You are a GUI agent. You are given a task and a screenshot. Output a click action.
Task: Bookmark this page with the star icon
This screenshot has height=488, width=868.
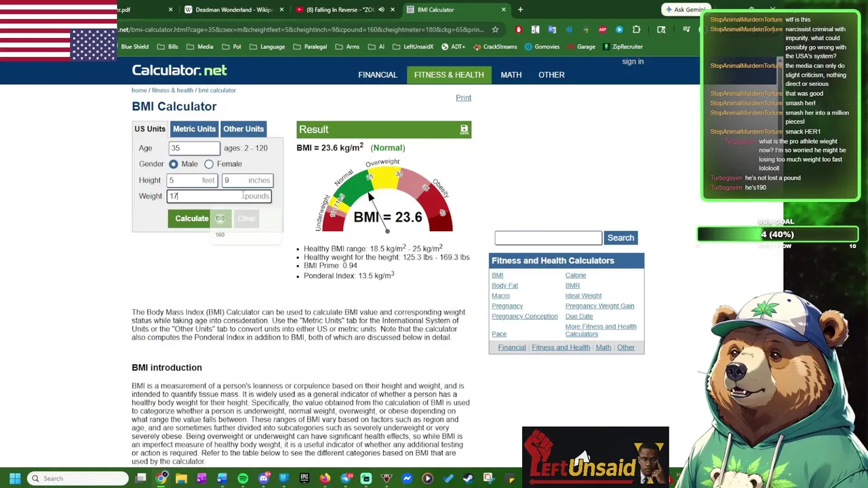pyautogui.click(x=495, y=30)
